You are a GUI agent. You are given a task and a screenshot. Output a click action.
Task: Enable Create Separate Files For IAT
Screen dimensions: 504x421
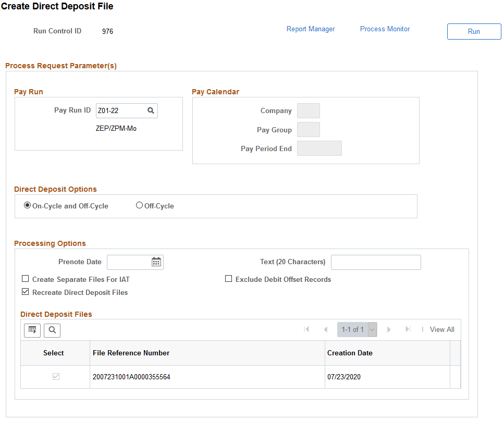coord(25,279)
